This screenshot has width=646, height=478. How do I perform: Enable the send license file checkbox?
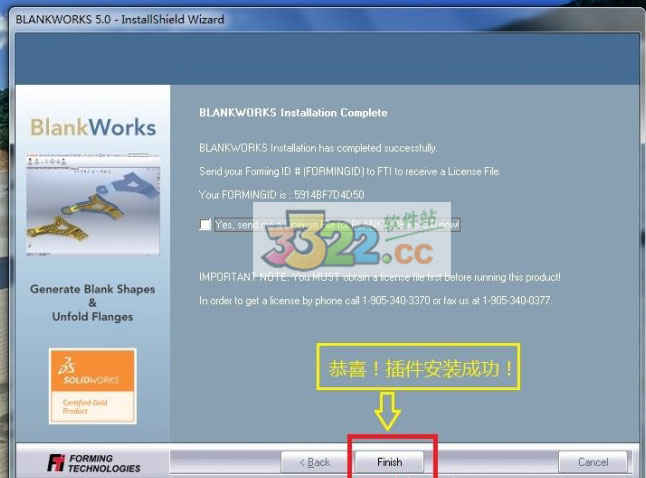pyautogui.click(x=205, y=225)
